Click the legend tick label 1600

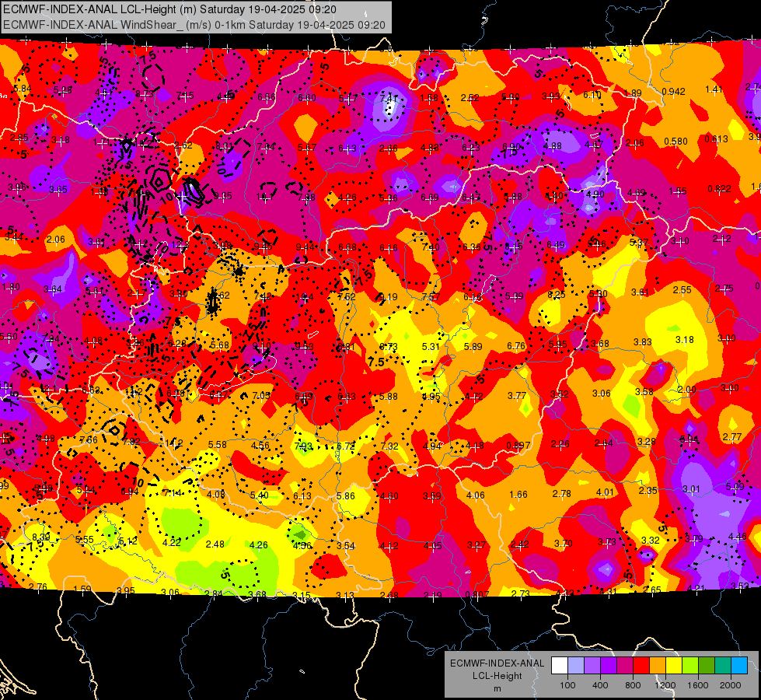tap(697, 685)
